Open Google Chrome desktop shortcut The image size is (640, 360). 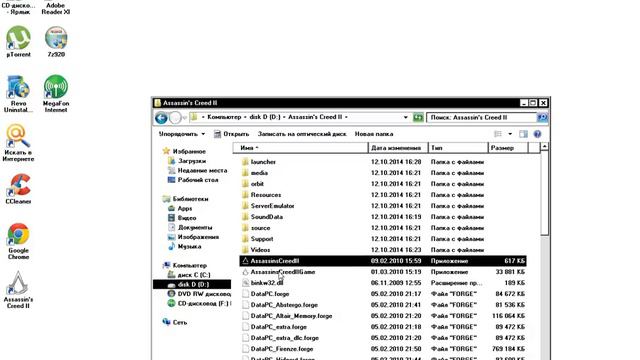pyautogui.click(x=18, y=240)
